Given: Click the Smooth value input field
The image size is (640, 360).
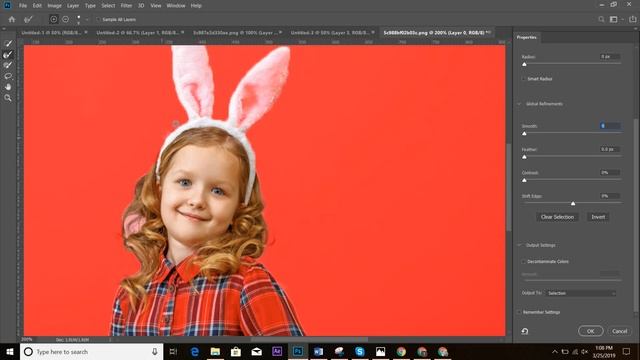Looking at the screenshot, I should click(610, 126).
